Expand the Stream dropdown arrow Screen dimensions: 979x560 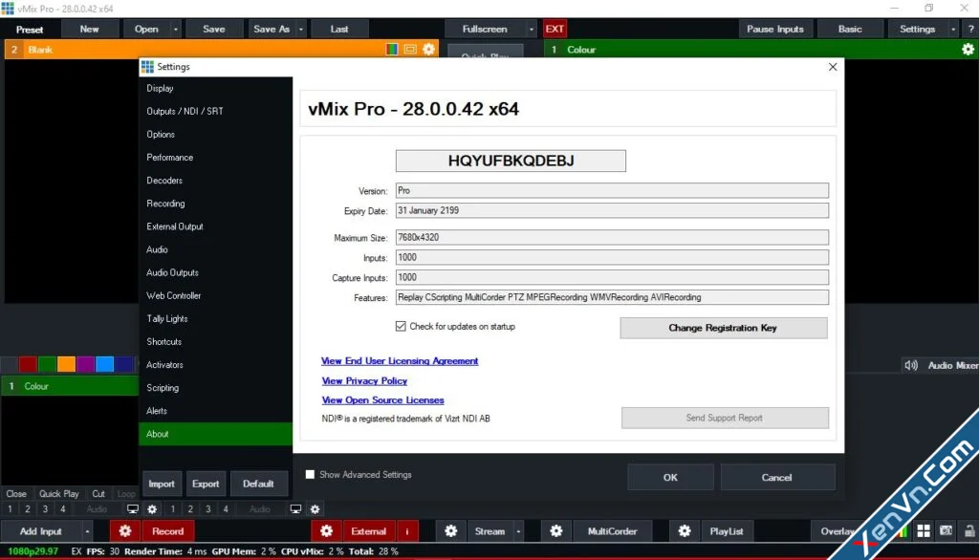point(518,531)
